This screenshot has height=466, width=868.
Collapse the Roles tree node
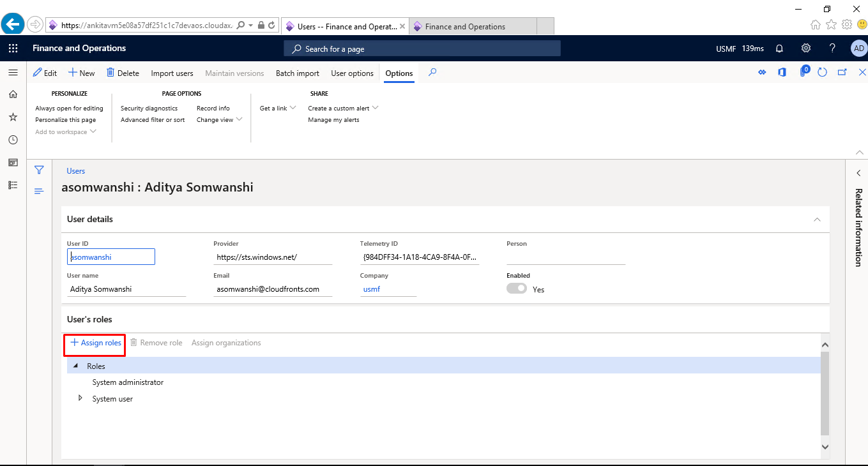[77, 366]
